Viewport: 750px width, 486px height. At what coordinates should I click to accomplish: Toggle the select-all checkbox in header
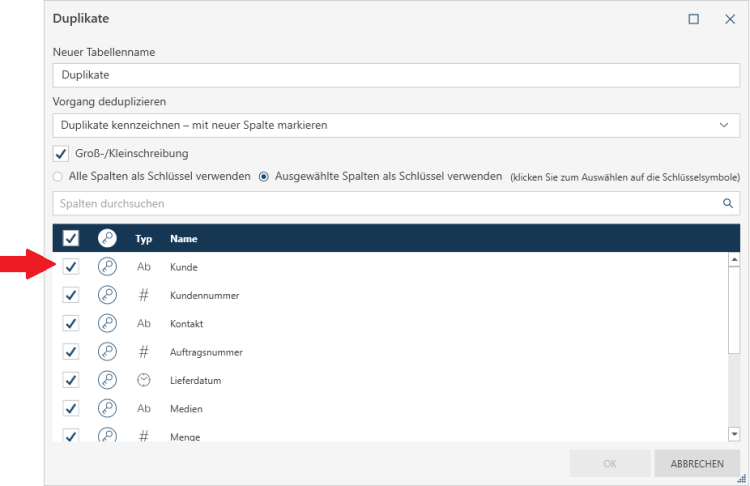coord(71,238)
